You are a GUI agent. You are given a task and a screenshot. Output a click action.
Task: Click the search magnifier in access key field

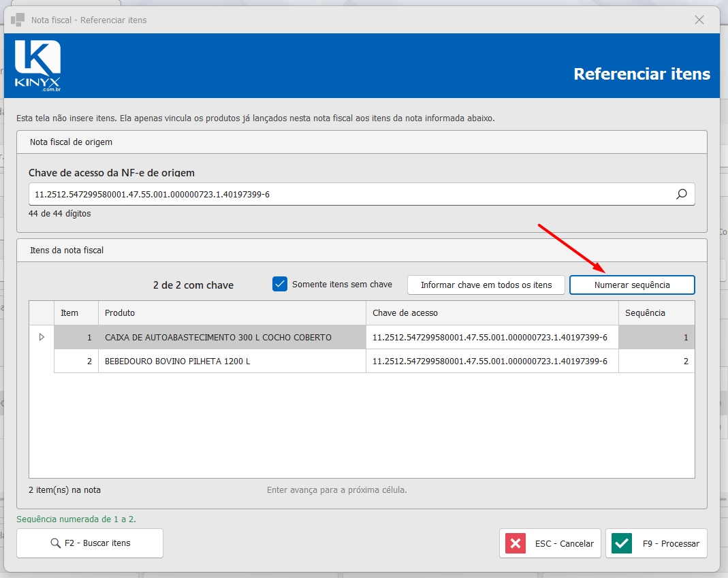pos(681,194)
